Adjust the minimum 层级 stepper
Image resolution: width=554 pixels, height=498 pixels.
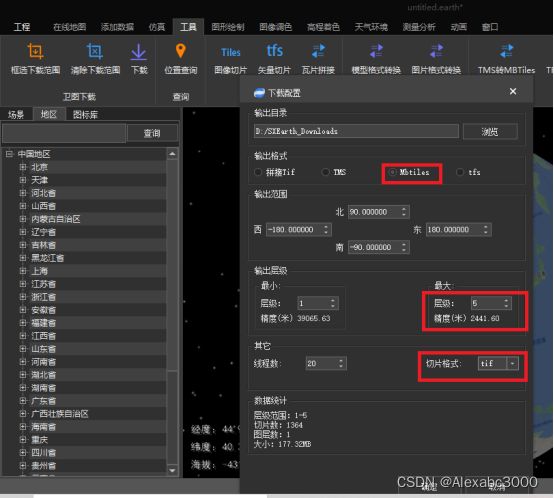(333, 303)
